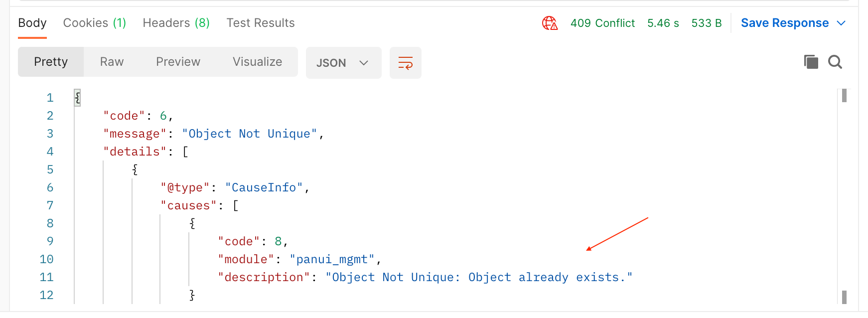Click the 5.46 s response time
The height and width of the screenshot is (318, 868).
(663, 23)
